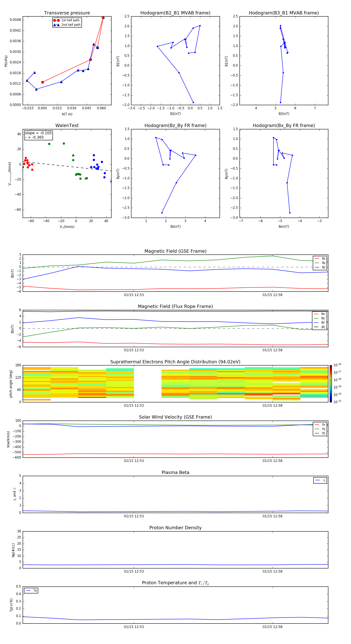351x644 pixels.
Task: Click the "Magnetic Field (GSE Frame)" title
Action: click(175, 251)
